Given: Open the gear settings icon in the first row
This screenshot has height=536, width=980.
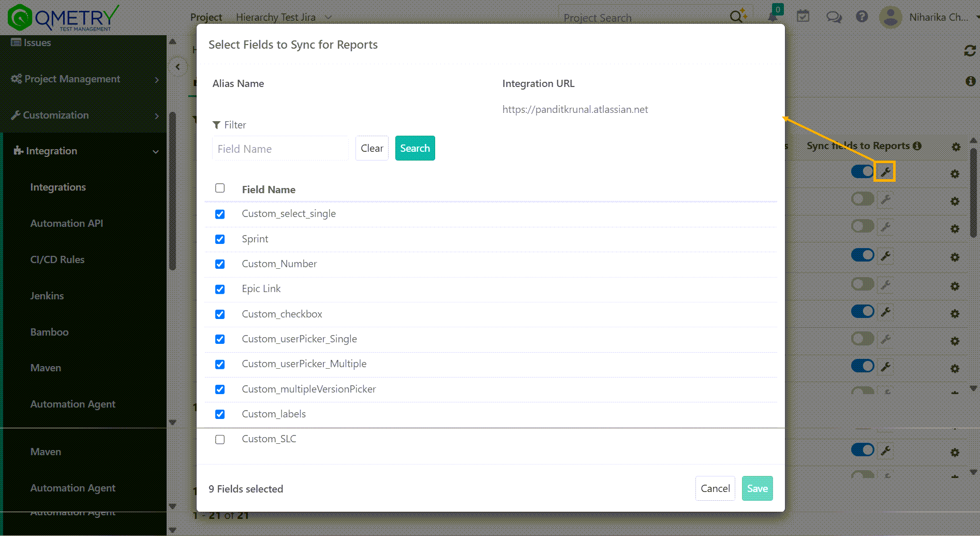Looking at the screenshot, I should click(x=955, y=174).
